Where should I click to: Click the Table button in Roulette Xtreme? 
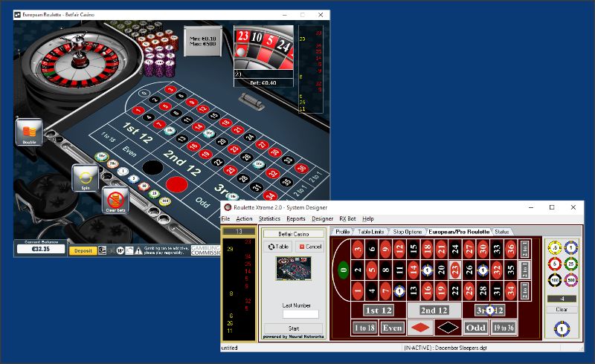click(278, 247)
